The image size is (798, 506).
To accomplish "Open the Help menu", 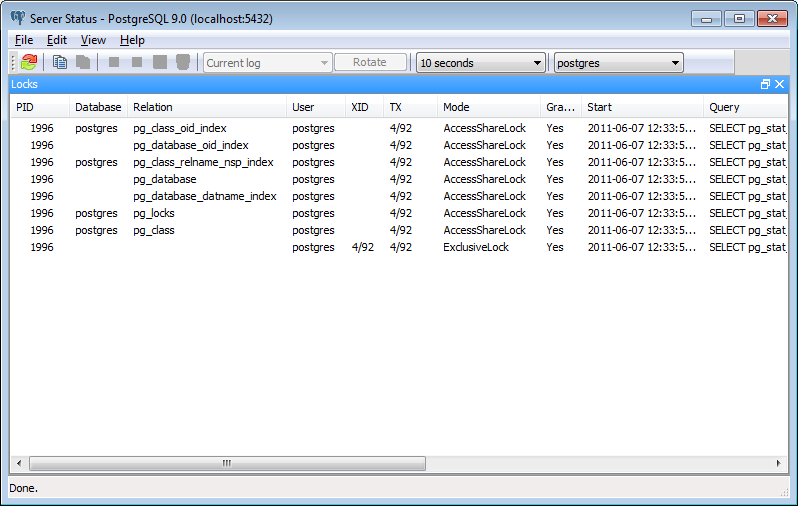I will [132, 40].
